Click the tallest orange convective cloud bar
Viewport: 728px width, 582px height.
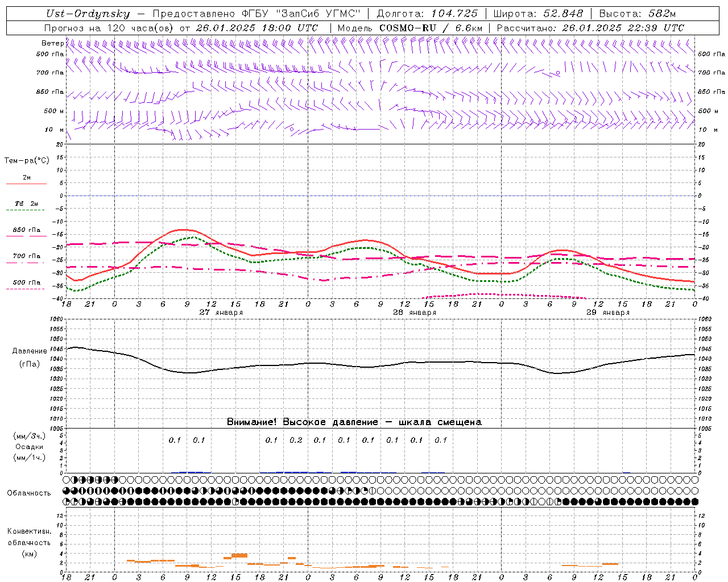click(239, 555)
